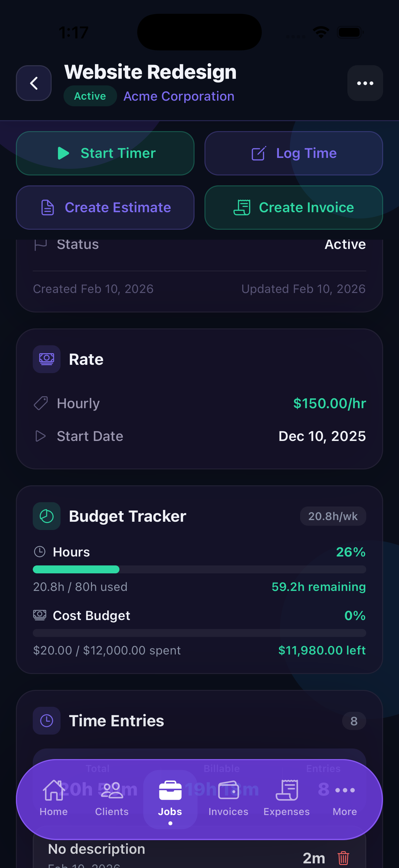
Task: Tap Create Invoice
Action: point(293,208)
